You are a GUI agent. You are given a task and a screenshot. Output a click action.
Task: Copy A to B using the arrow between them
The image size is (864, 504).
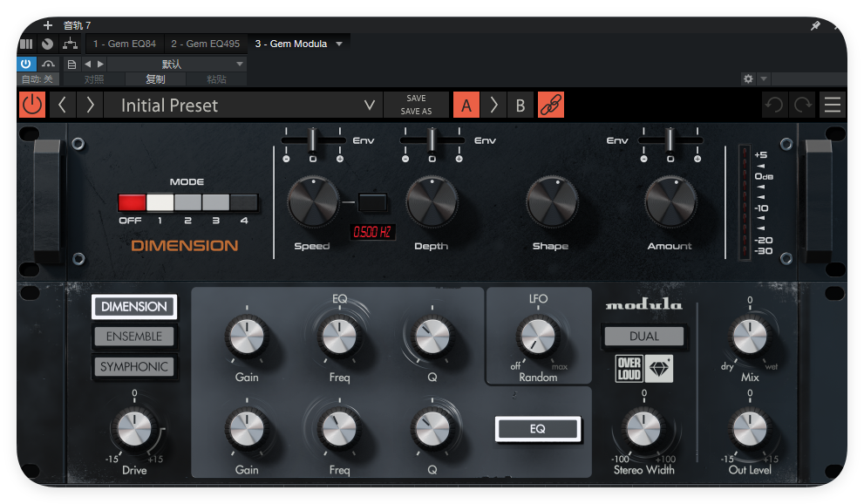coord(493,105)
